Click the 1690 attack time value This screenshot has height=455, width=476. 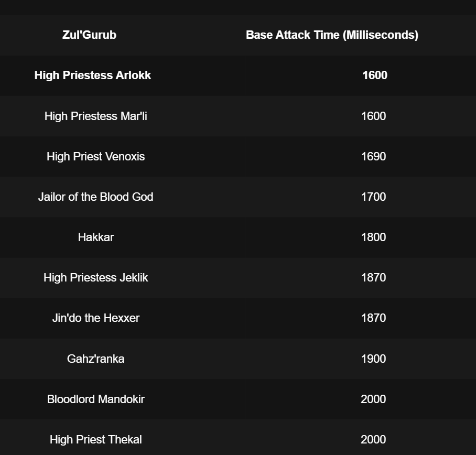coord(373,156)
